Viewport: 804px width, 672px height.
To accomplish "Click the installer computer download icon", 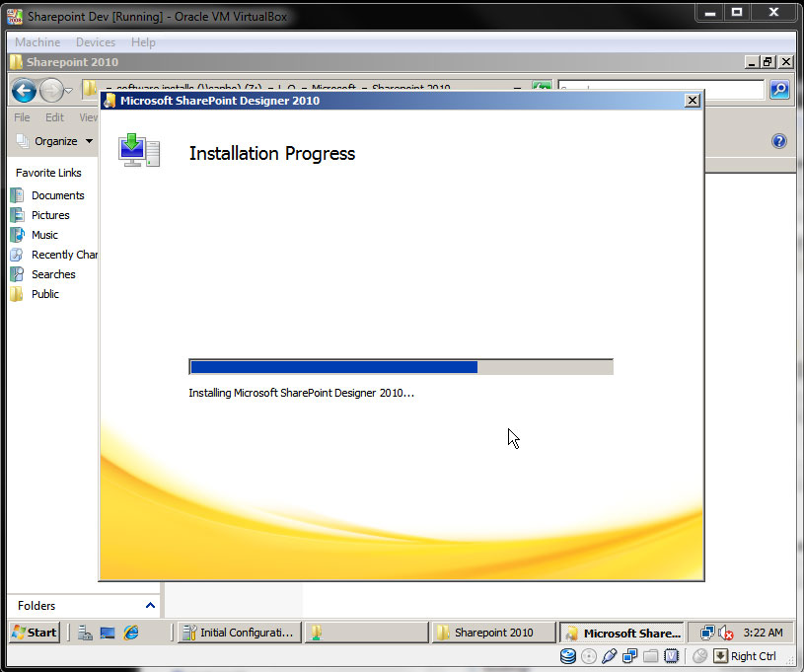I will pyautogui.click(x=139, y=150).
